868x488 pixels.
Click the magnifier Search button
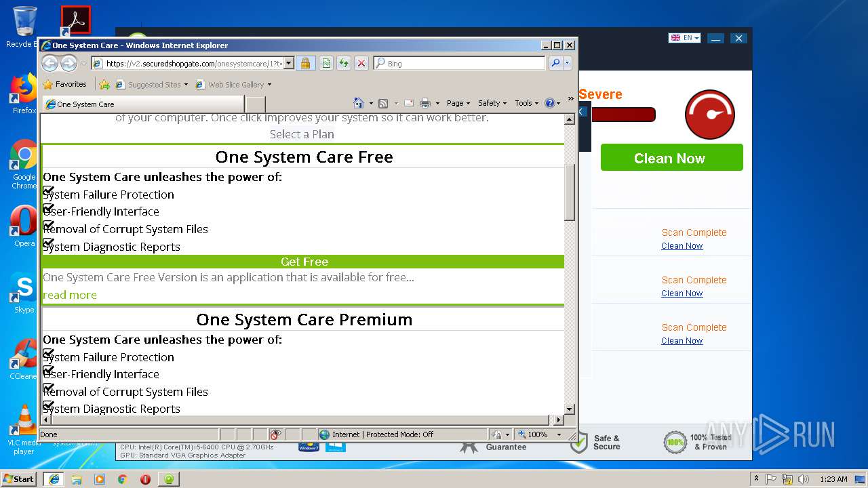(x=555, y=63)
